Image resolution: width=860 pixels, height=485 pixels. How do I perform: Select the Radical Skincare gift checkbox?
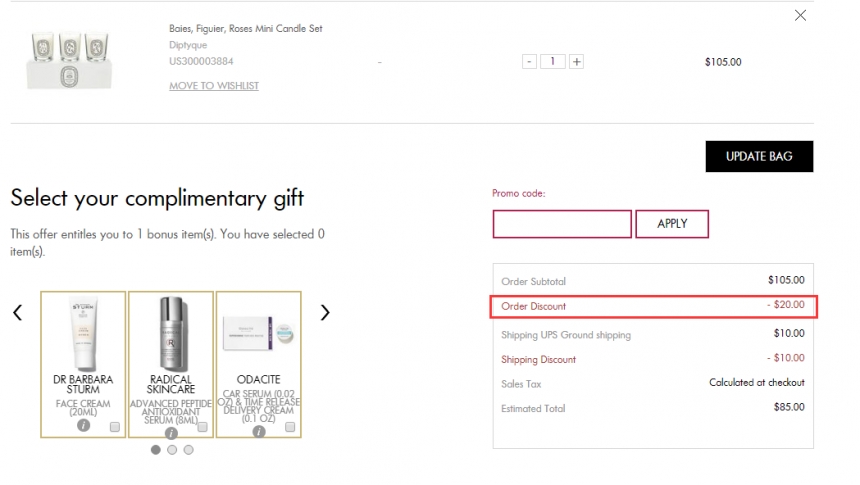pyautogui.click(x=203, y=427)
